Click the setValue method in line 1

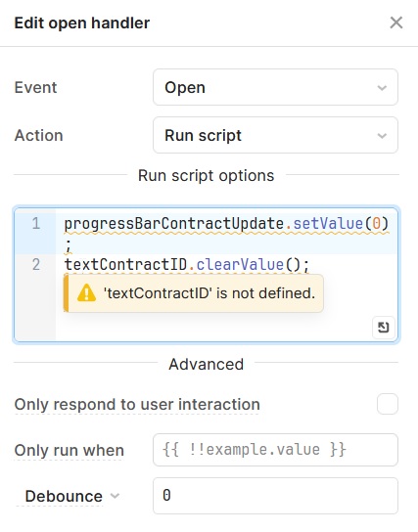click(x=328, y=224)
